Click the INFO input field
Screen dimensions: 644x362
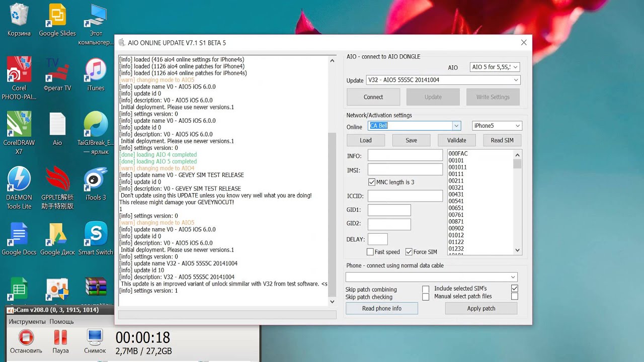pos(405,155)
